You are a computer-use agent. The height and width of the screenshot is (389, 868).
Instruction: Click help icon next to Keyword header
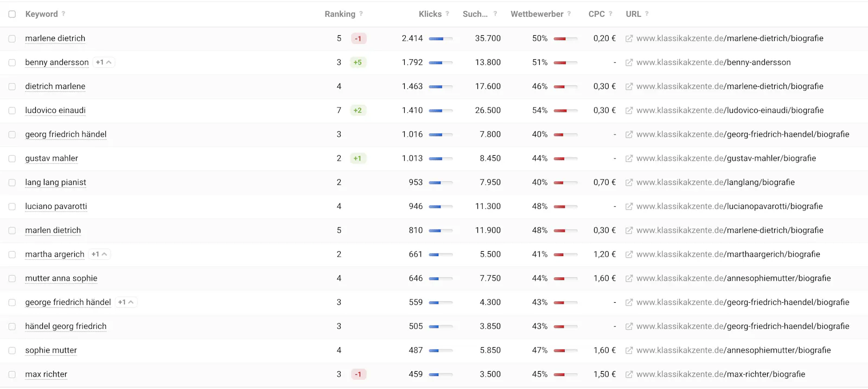tap(63, 14)
